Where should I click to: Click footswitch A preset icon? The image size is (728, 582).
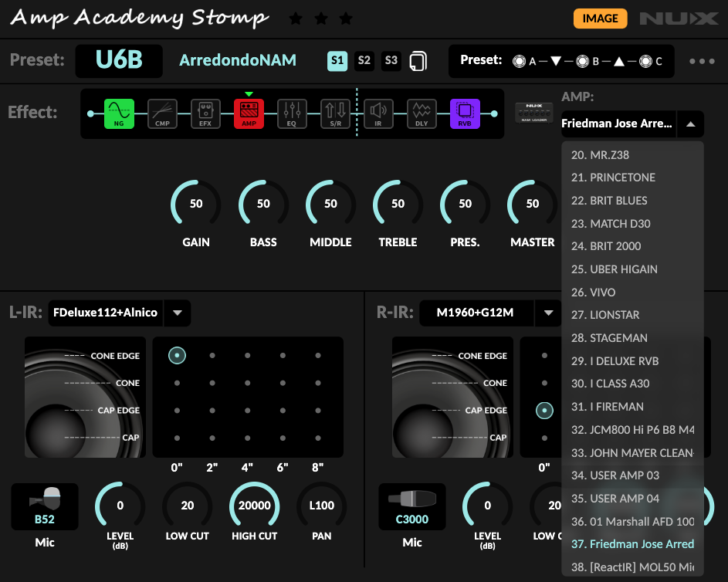[519, 61]
